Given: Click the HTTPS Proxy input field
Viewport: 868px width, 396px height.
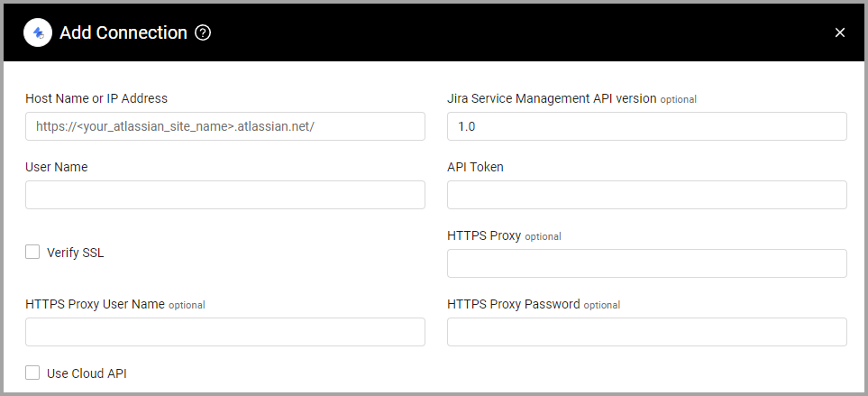Looking at the screenshot, I should pyautogui.click(x=647, y=263).
